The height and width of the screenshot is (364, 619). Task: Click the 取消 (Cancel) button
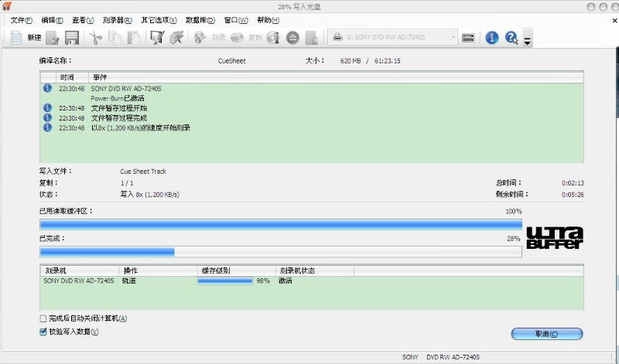(546, 334)
